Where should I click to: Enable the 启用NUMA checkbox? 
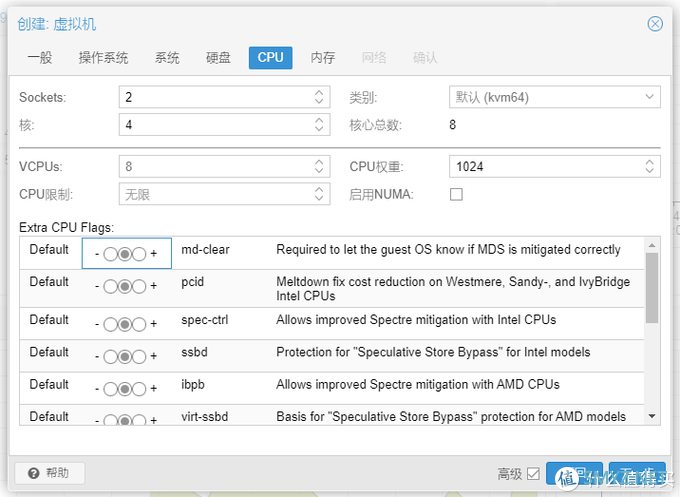[456, 194]
